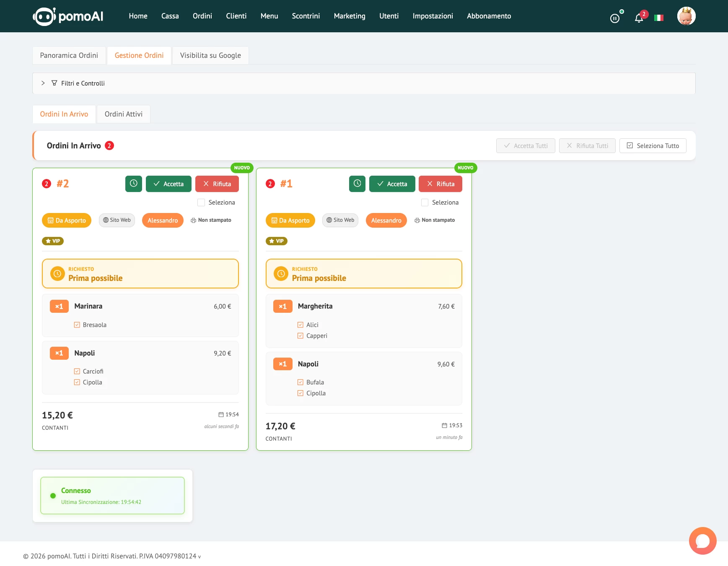Viewport: 728px width, 566px height.
Task: Click the Capperi check icon in order #1
Action: click(x=301, y=336)
